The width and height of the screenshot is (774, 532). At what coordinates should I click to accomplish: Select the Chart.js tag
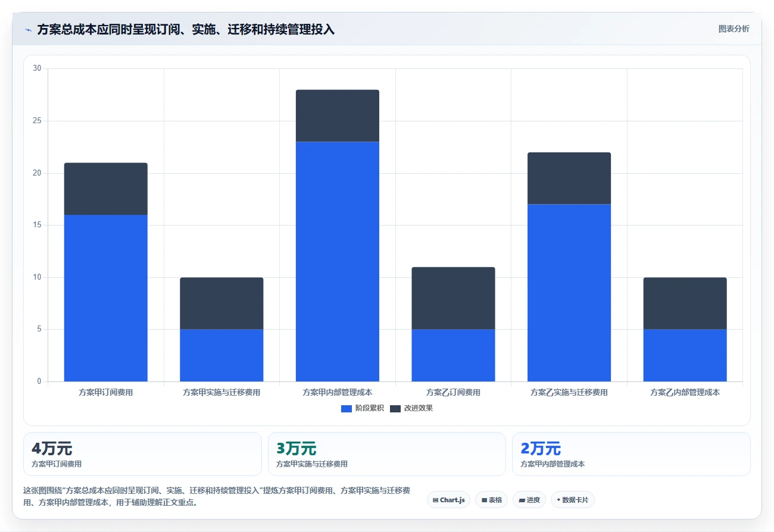coord(449,500)
